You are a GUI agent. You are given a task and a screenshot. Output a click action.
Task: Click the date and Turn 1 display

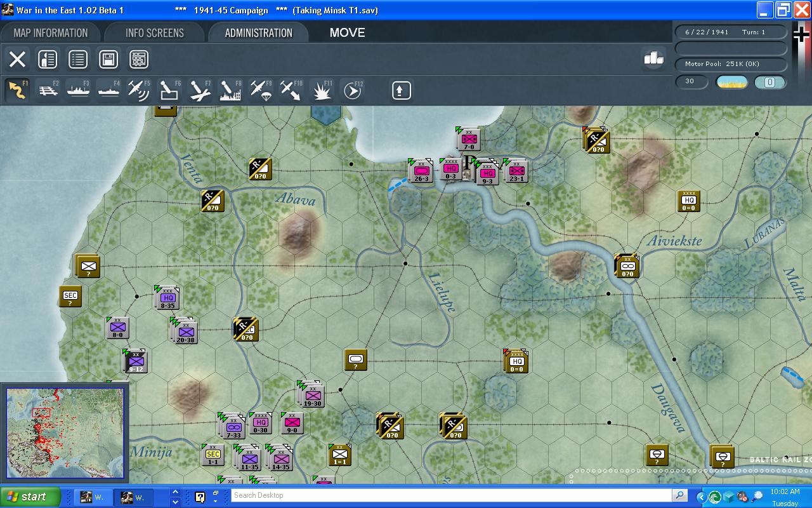731,32
